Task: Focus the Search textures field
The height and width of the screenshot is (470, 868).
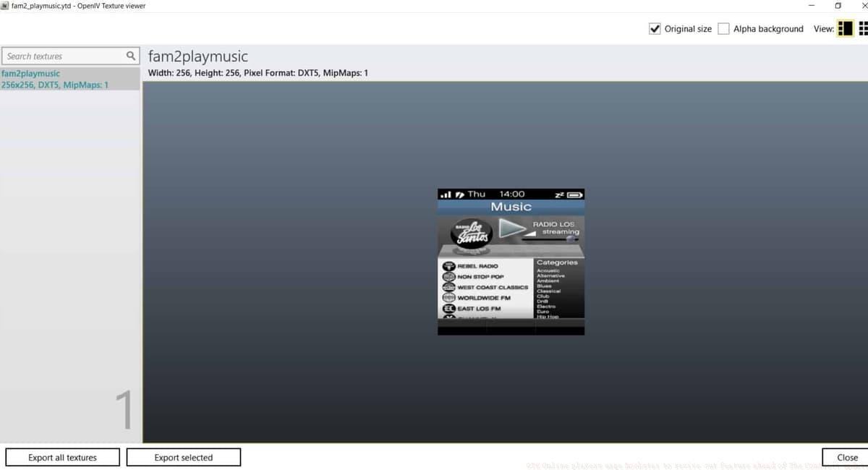Action: pyautogui.click(x=64, y=56)
